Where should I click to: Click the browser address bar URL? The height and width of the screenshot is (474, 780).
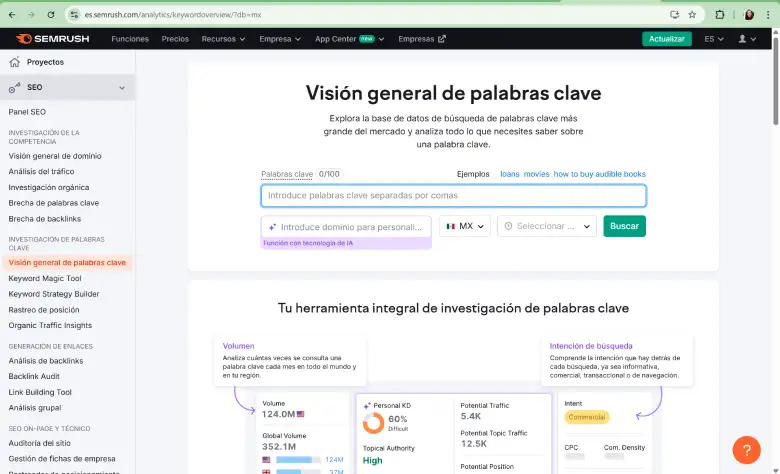[x=173, y=15]
